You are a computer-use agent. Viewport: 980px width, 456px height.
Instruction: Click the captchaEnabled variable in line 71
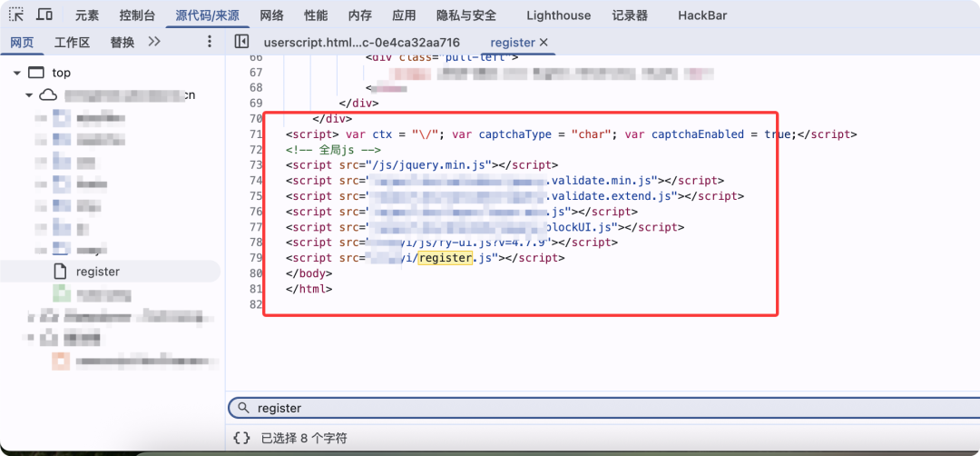point(698,134)
